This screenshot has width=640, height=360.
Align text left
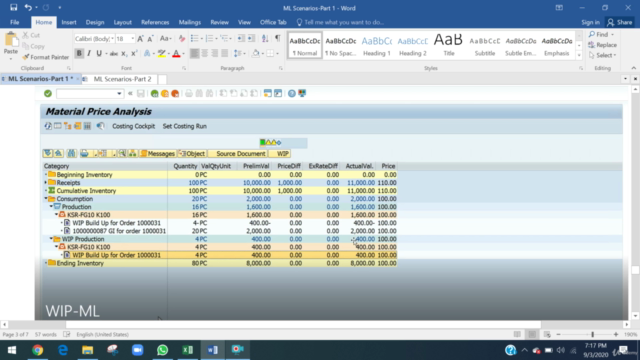pos(195,53)
